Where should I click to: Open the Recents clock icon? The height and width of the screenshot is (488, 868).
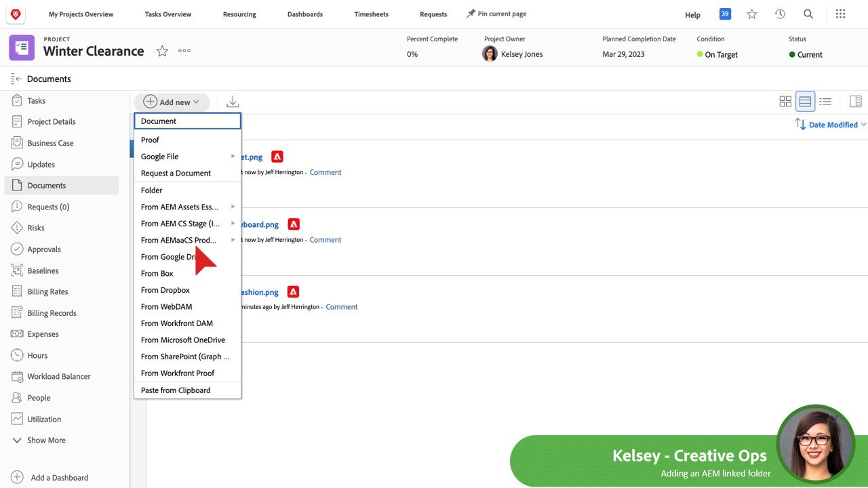pos(780,14)
